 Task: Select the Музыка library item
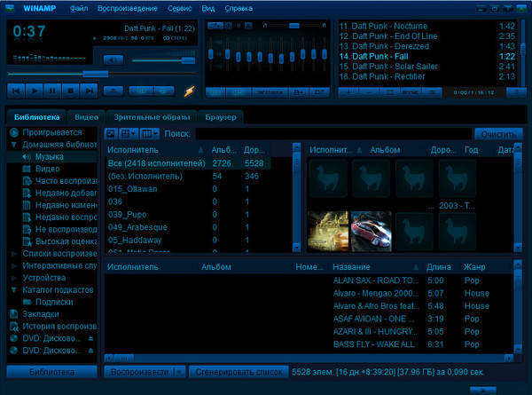click(x=50, y=156)
